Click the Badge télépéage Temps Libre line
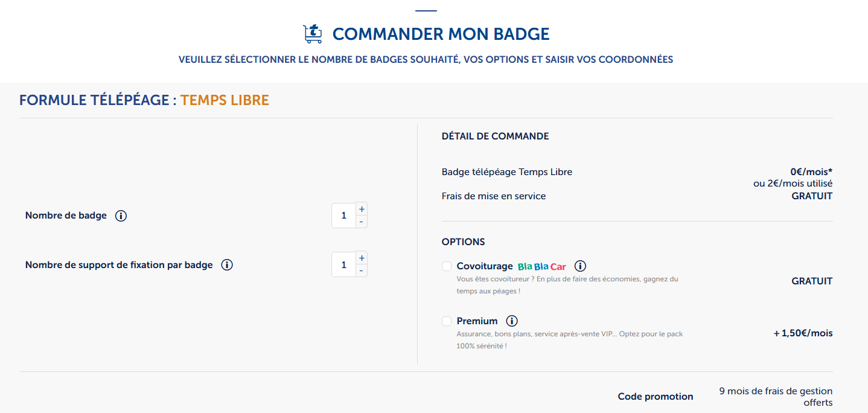The image size is (868, 413). pos(507,171)
